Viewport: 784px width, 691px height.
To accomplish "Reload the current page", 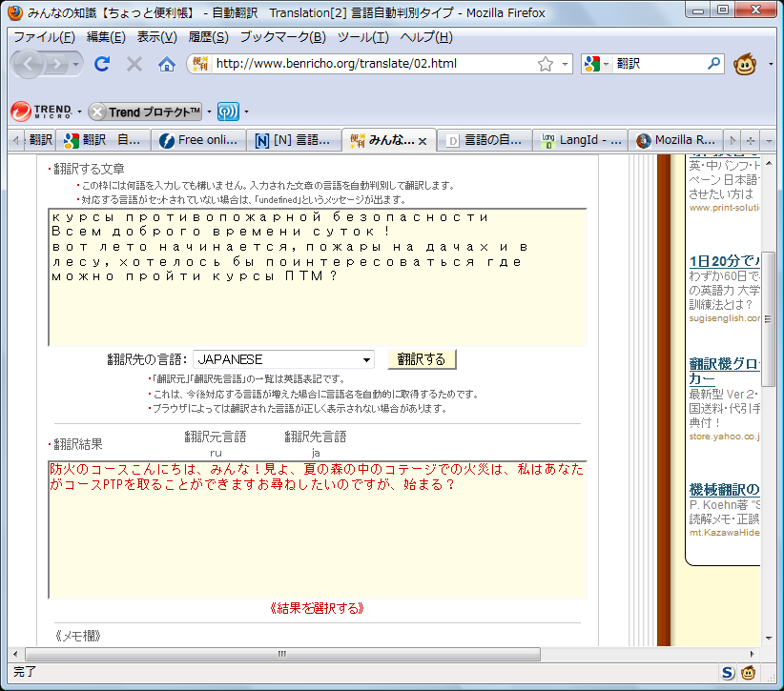I will (x=102, y=64).
